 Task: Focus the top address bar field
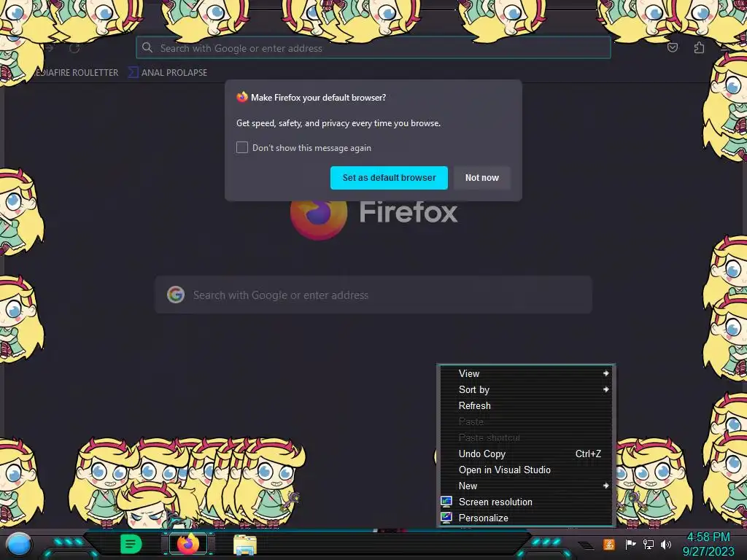click(373, 47)
